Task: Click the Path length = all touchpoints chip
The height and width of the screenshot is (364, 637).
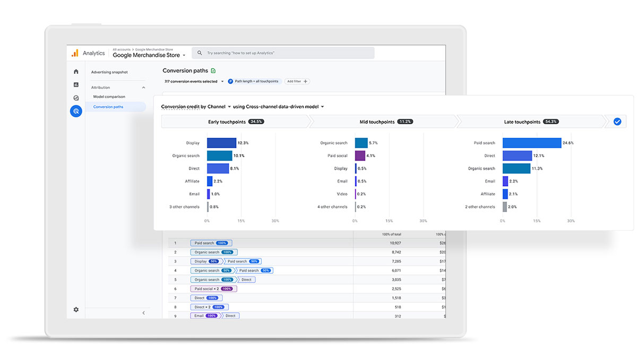Action: (x=254, y=81)
